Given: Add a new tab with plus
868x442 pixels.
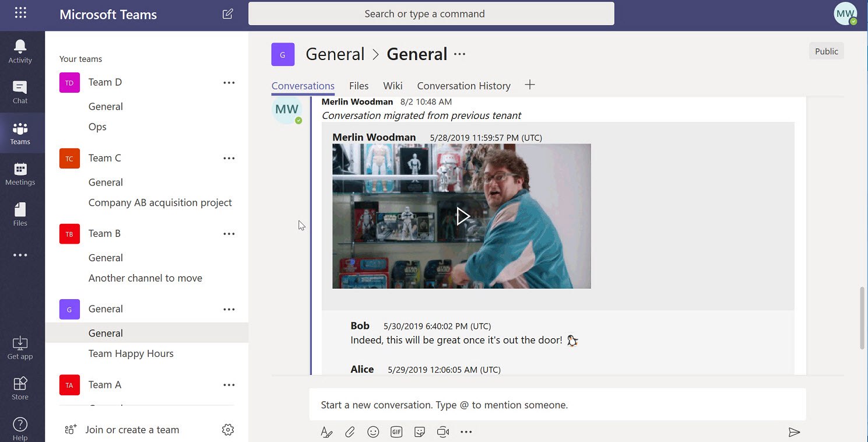Looking at the screenshot, I should (x=529, y=85).
